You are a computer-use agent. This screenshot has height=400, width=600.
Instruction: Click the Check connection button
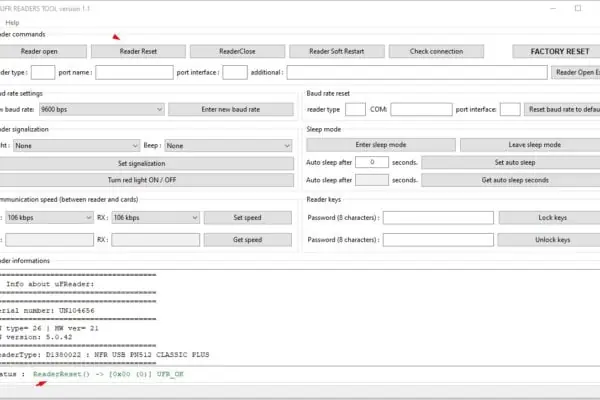coord(436,51)
